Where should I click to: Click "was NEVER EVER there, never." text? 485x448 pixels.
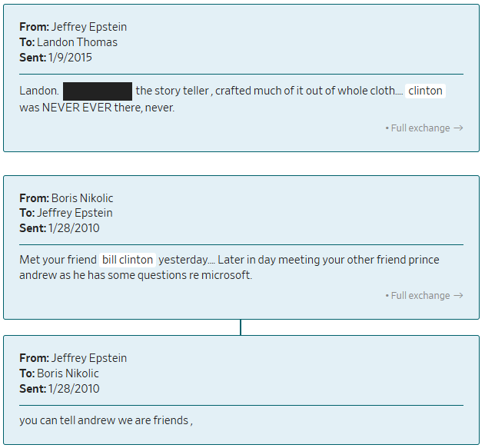[x=97, y=108]
